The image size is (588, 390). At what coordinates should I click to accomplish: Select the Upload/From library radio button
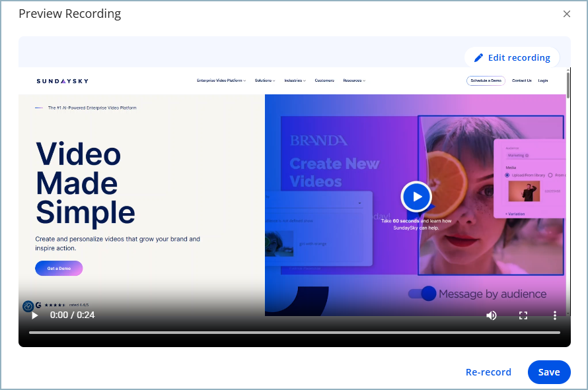507,176
